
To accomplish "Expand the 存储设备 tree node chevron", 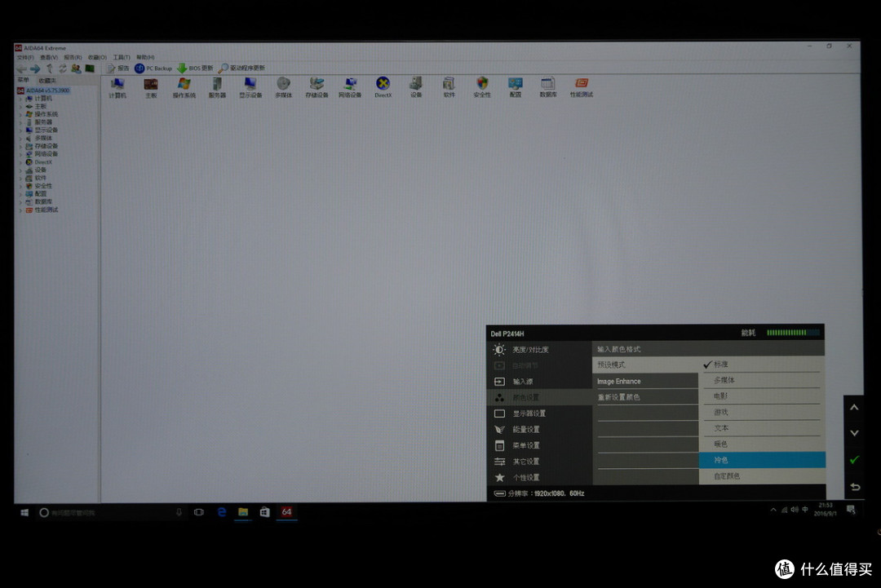I will coord(20,146).
